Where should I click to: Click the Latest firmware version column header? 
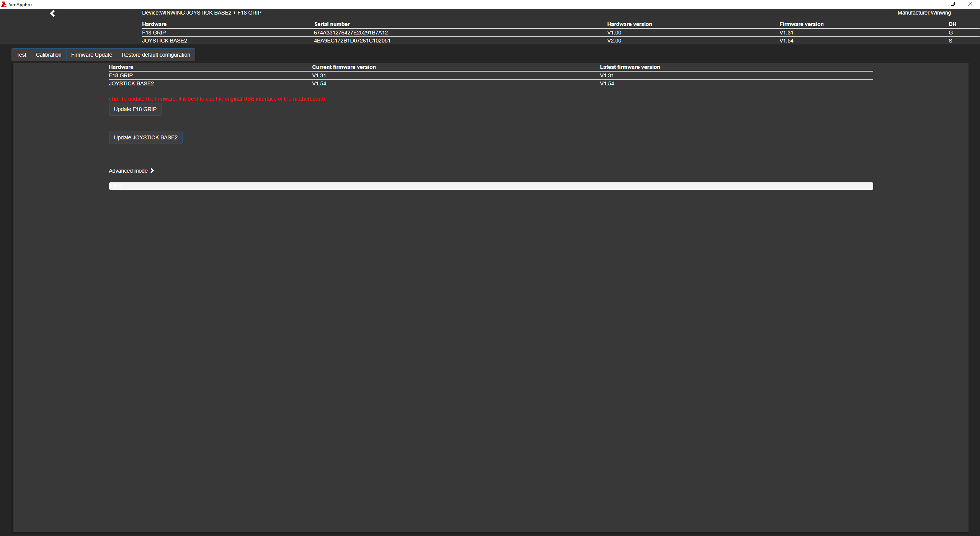pos(630,67)
